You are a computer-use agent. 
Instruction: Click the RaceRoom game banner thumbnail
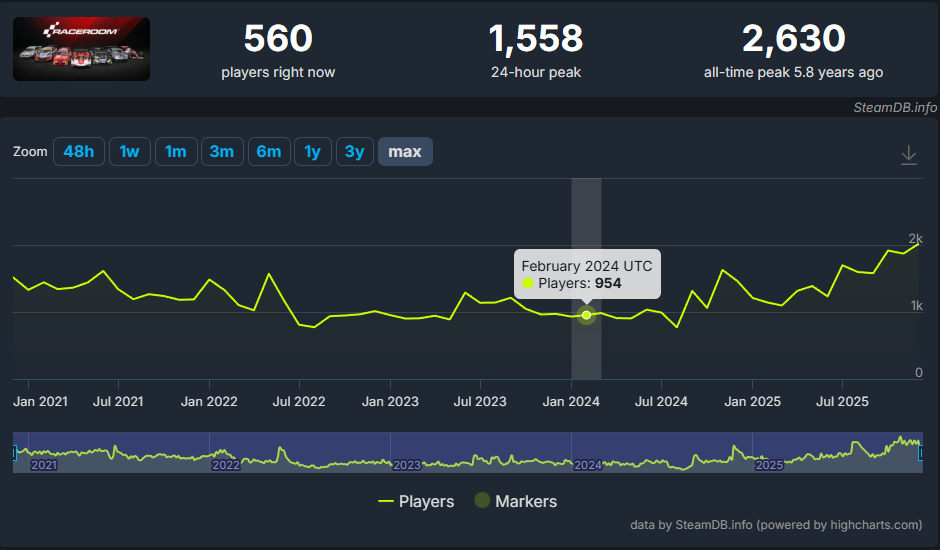(x=81, y=49)
